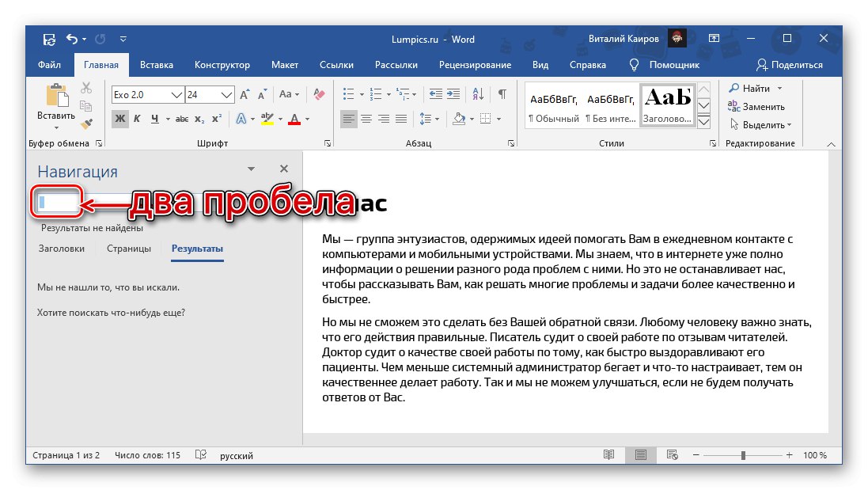Click the zoom slider handle in the status bar

click(x=743, y=455)
